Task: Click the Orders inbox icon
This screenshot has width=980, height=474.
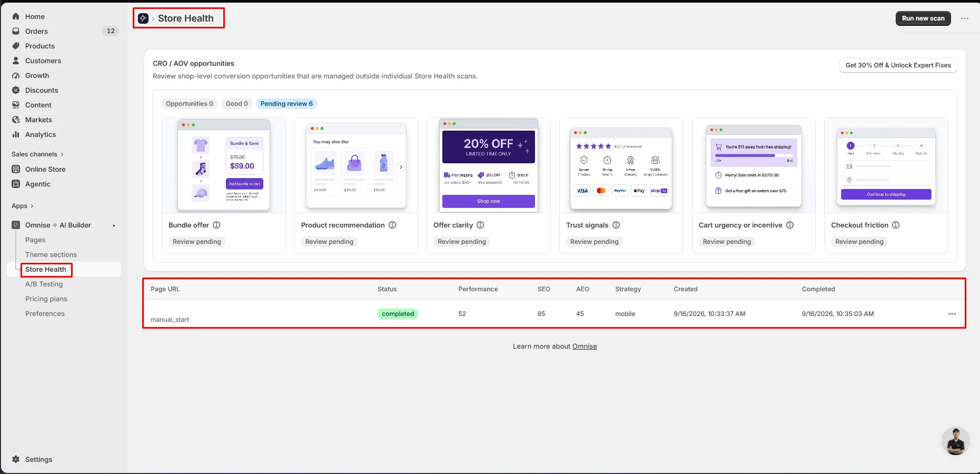Action: (16, 31)
